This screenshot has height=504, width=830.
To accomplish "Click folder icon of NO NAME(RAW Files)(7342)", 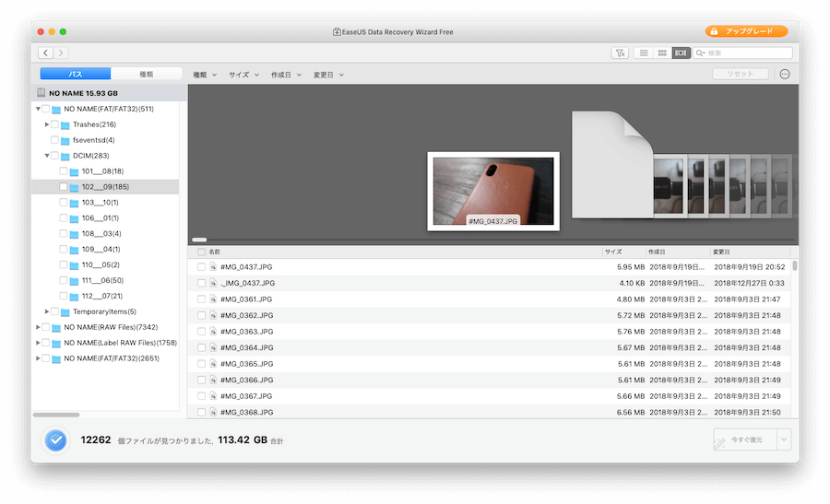I will click(56, 327).
